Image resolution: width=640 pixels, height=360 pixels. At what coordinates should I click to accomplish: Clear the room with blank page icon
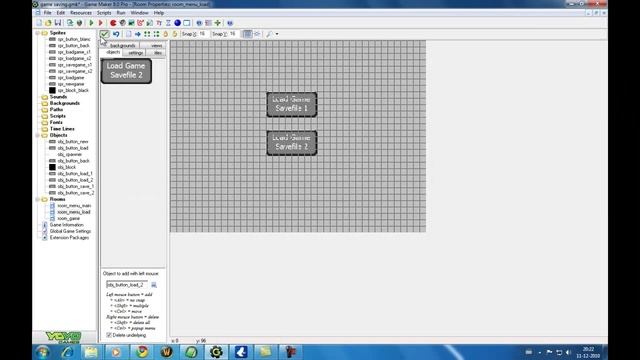pyautogui.click(x=129, y=34)
